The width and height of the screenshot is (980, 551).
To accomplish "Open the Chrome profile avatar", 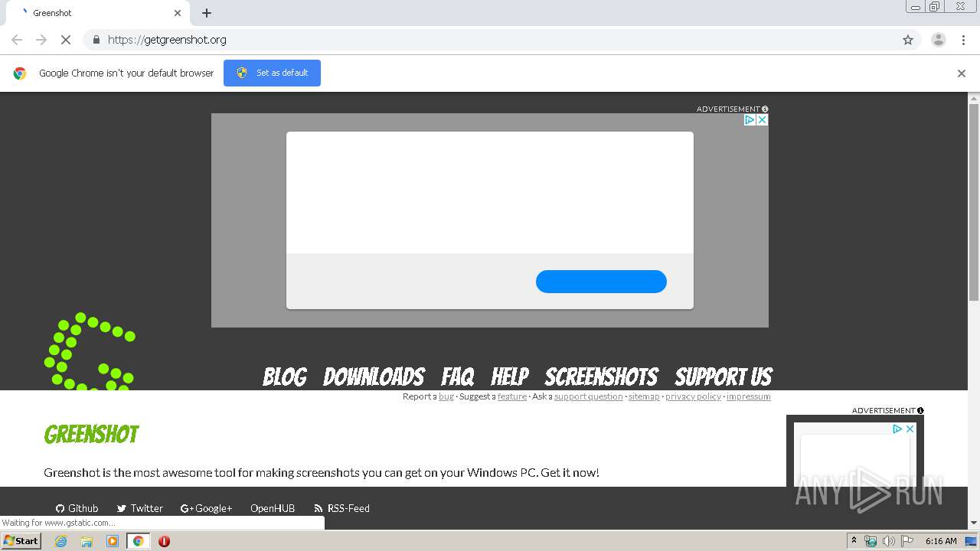I will tap(938, 40).
